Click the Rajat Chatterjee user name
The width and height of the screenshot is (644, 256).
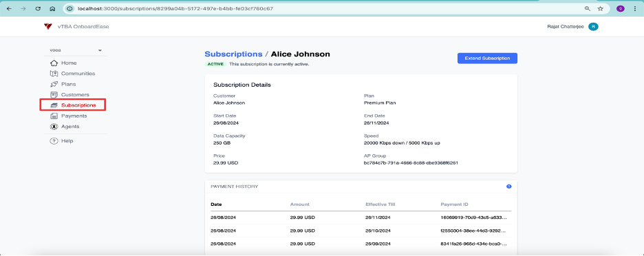point(566,27)
